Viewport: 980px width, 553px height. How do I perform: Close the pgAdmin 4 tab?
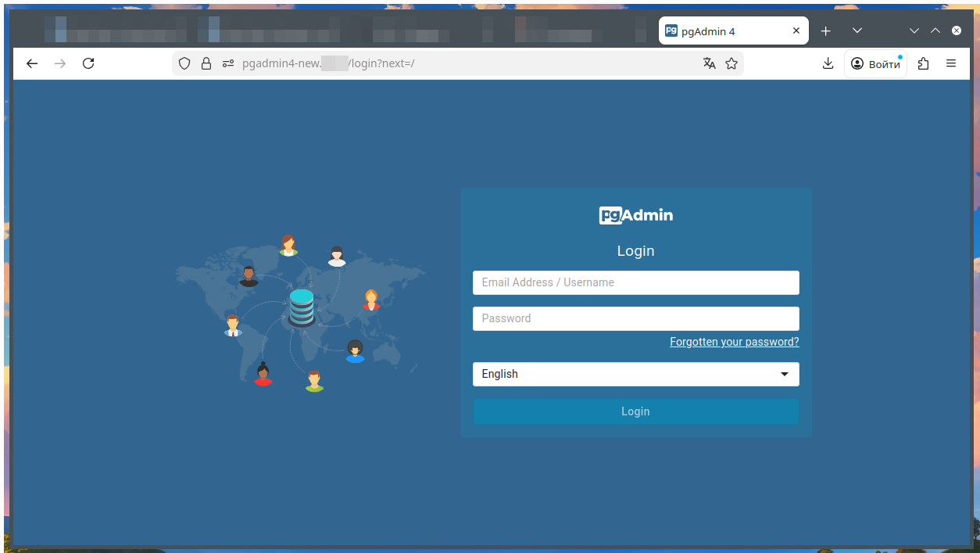796,31
